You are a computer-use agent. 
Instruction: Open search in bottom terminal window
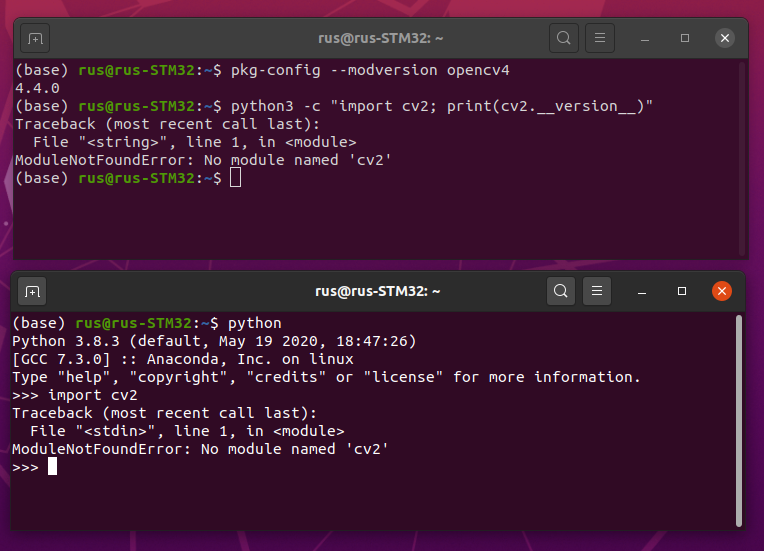point(561,291)
